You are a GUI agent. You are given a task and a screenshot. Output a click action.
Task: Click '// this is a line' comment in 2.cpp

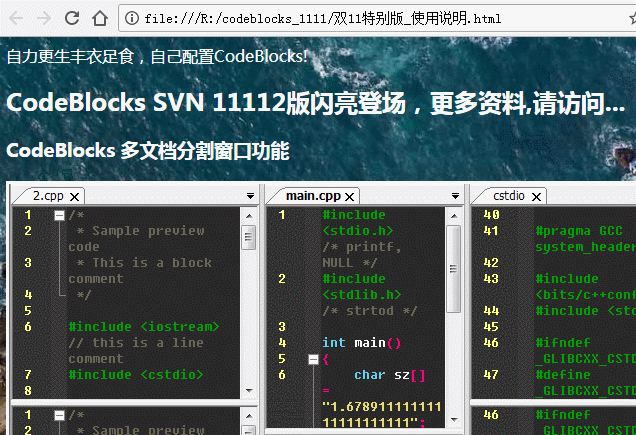tap(136, 342)
